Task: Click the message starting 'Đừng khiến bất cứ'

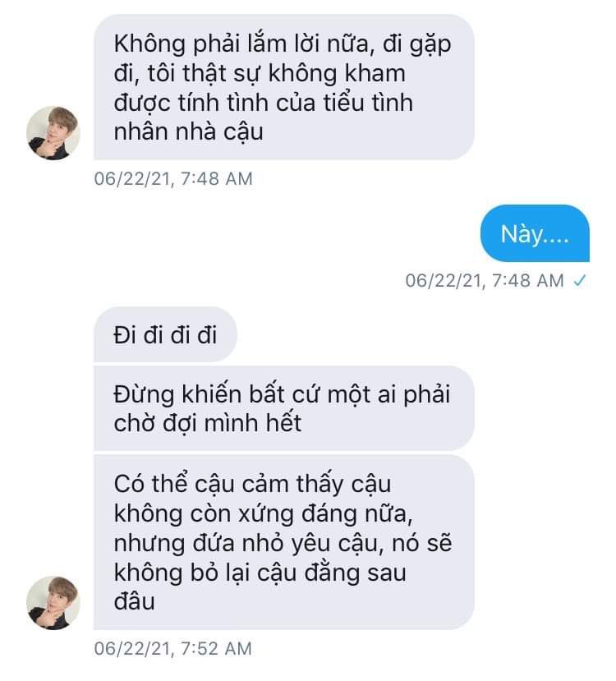Action: click(284, 408)
